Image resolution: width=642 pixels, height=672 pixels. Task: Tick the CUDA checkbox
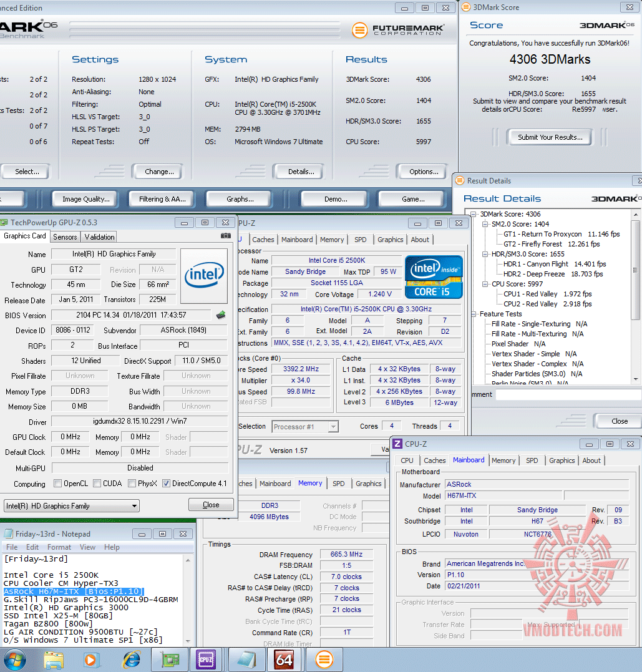coord(97,484)
